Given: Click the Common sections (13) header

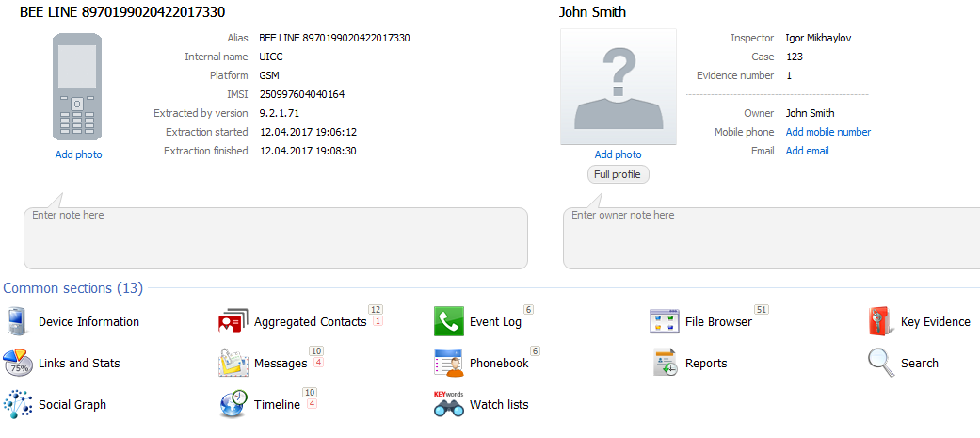Looking at the screenshot, I should coord(73,288).
